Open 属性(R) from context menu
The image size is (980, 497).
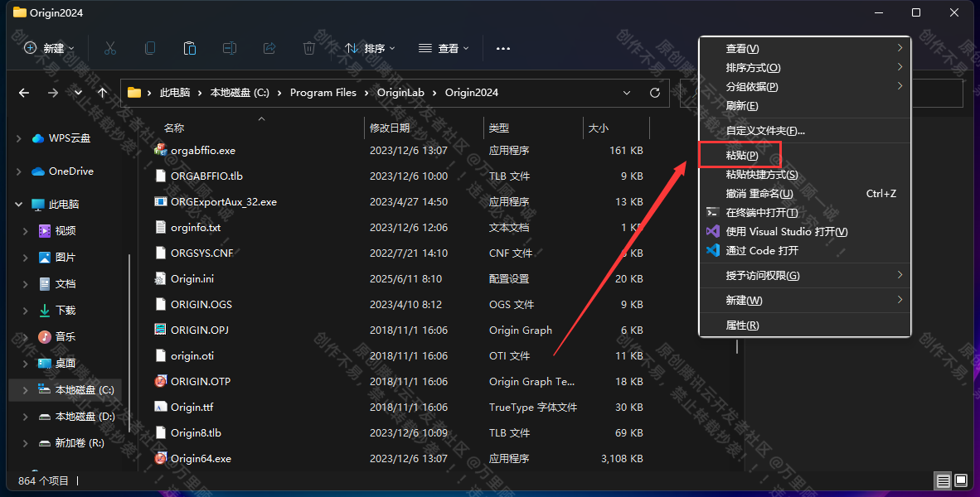point(741,326)
